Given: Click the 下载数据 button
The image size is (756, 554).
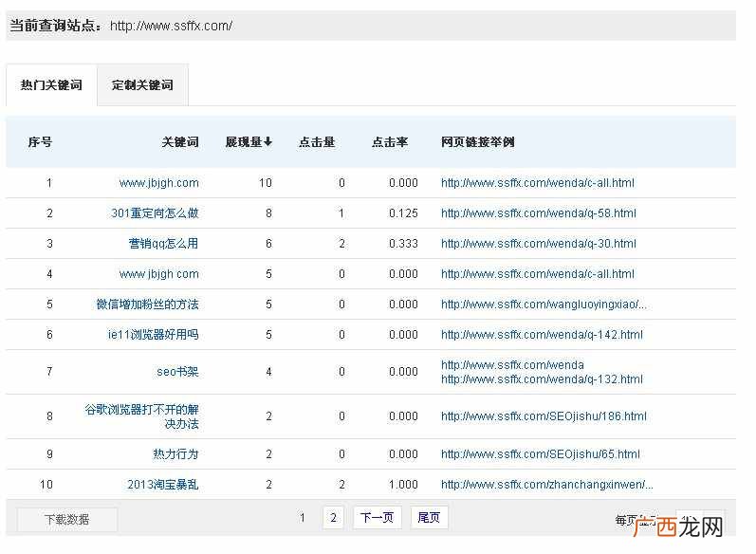Looking at the screenshot, I should click(x=67, y=519).
